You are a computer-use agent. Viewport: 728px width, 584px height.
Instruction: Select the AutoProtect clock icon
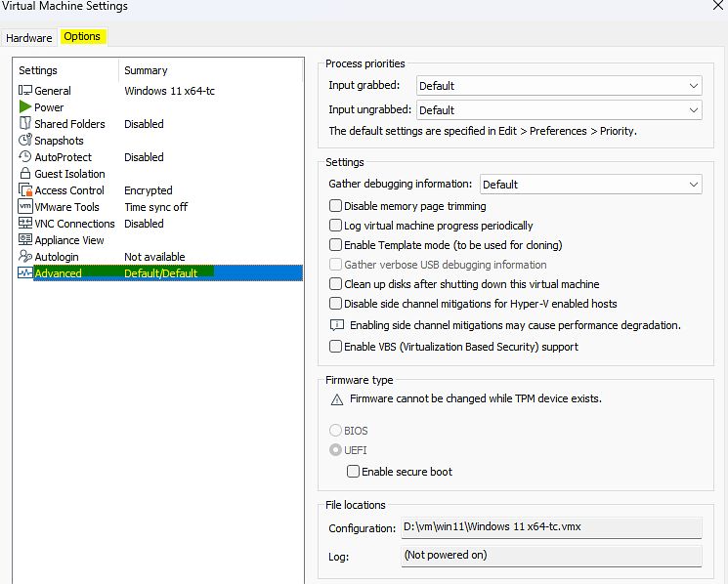point(25,157)
